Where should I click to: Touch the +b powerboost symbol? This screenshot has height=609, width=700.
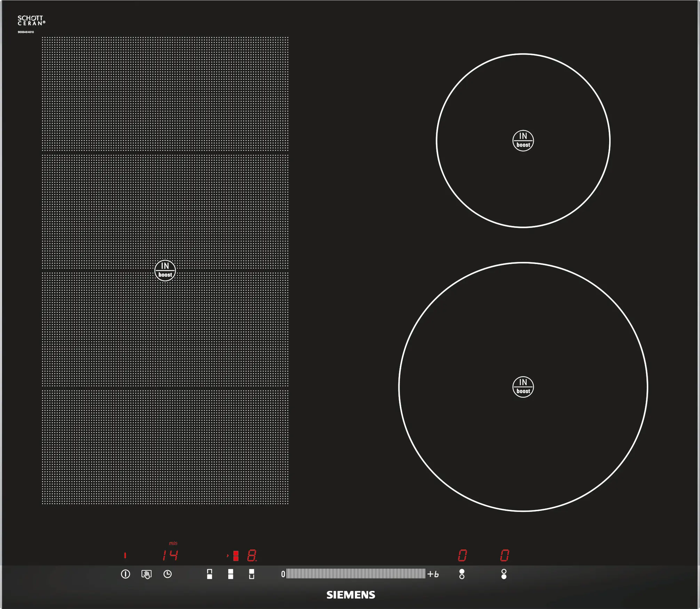pyautogui.click(x=433, y=574)
